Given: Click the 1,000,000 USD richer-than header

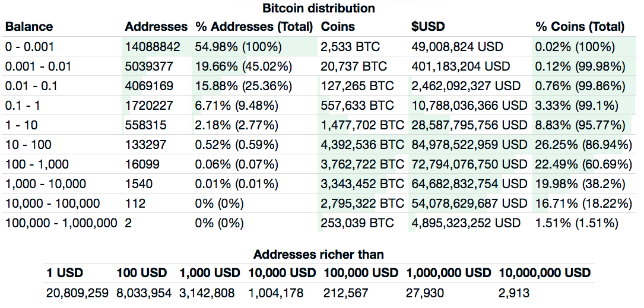Looking at the screenshot, I should click(x=449, y=273).
